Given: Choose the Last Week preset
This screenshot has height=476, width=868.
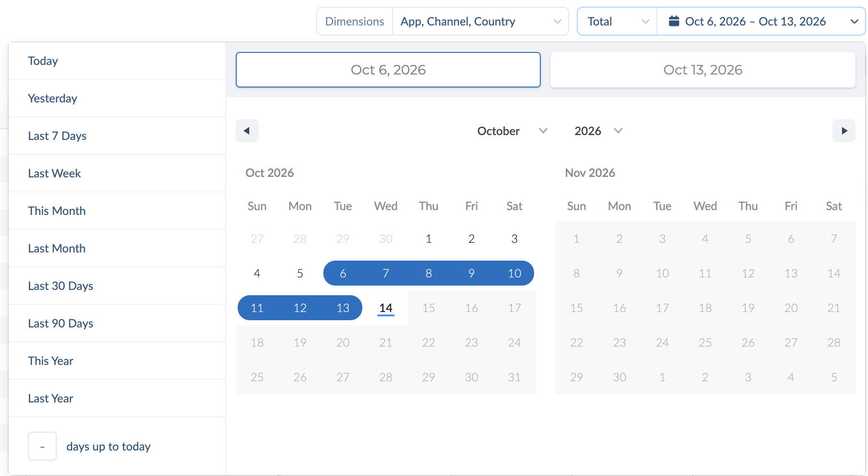Looking at the screenshot, I should pyautogui.click(x=117, y=173).
